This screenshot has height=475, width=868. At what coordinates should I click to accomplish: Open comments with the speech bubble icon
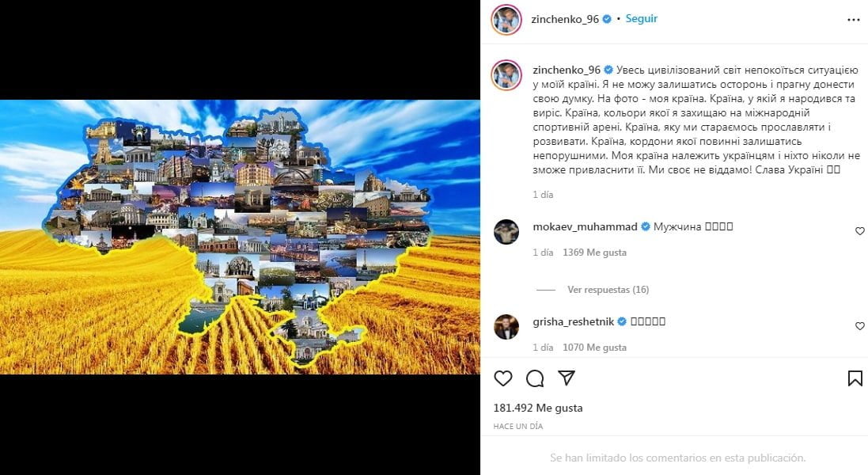(x=535, y=378)
